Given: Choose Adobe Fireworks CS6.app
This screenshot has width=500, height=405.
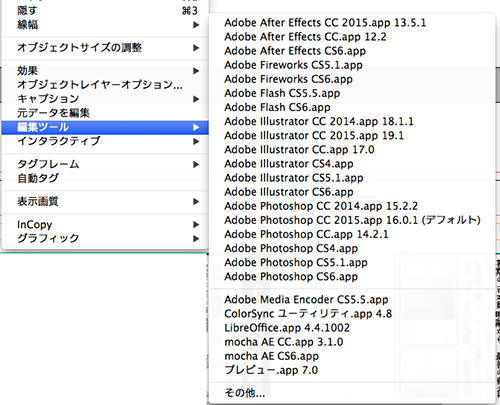Looking at the screenshot, I should (352, 79).
